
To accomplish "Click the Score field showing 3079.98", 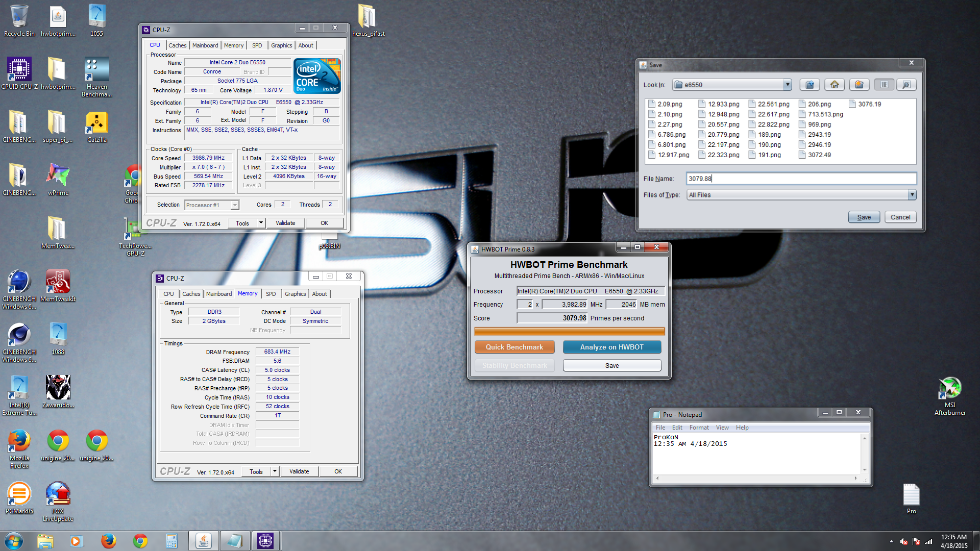I will click(552, 318).
